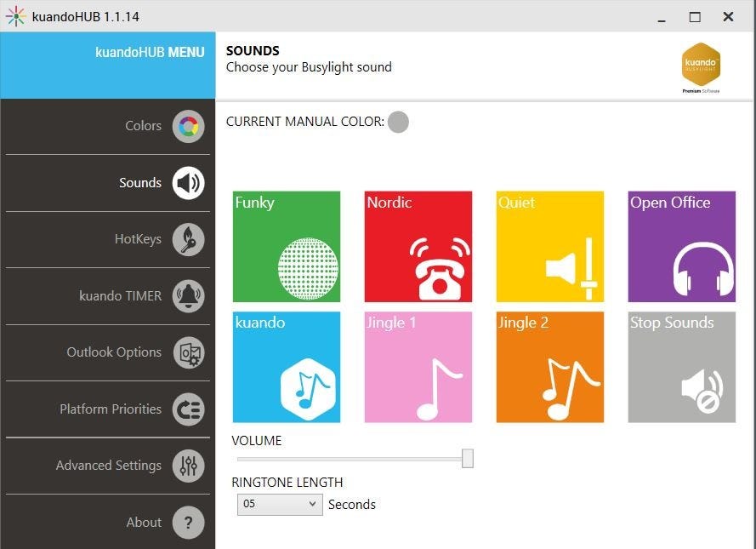Click the Stop Sounds tile
The image size is (756, 549).
[682, 367]
